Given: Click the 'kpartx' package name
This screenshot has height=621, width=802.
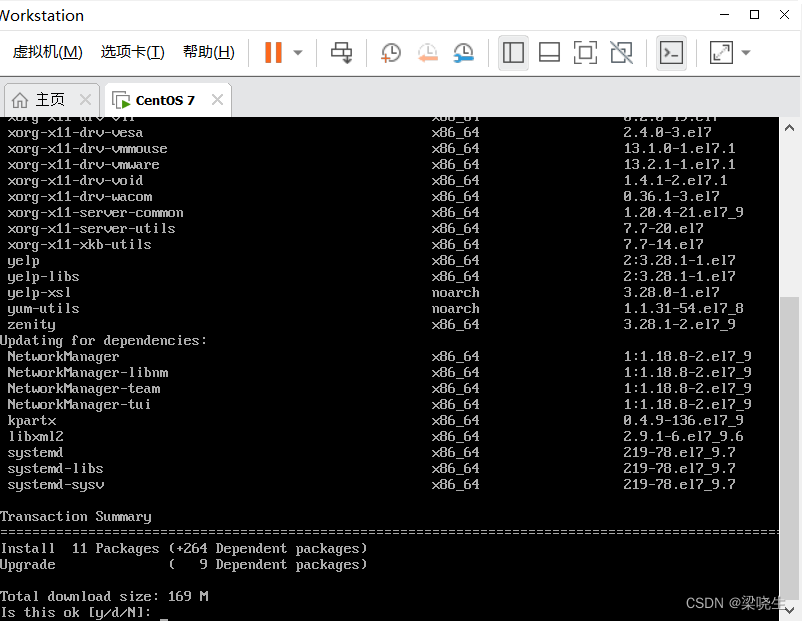Looking at the screenshot, I should tap(32, 420).
